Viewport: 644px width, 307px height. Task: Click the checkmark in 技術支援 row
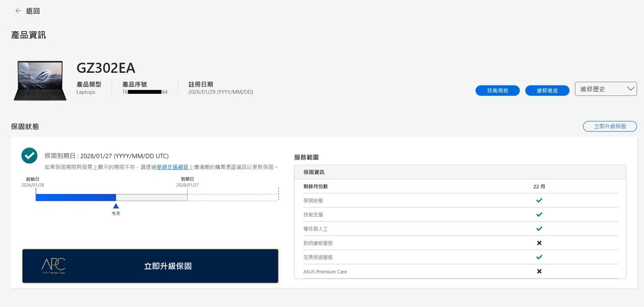coord(539,215)
